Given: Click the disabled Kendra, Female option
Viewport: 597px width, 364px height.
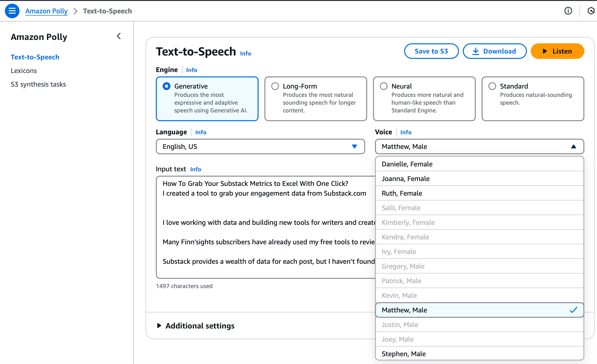Looking at the screenshot, I should click(x=479, y=237).
